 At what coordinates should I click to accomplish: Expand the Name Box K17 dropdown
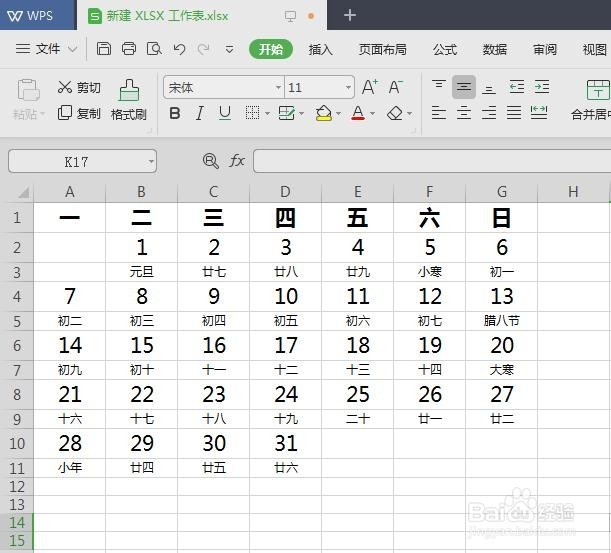pyautogui.click(x=151, y=161)
